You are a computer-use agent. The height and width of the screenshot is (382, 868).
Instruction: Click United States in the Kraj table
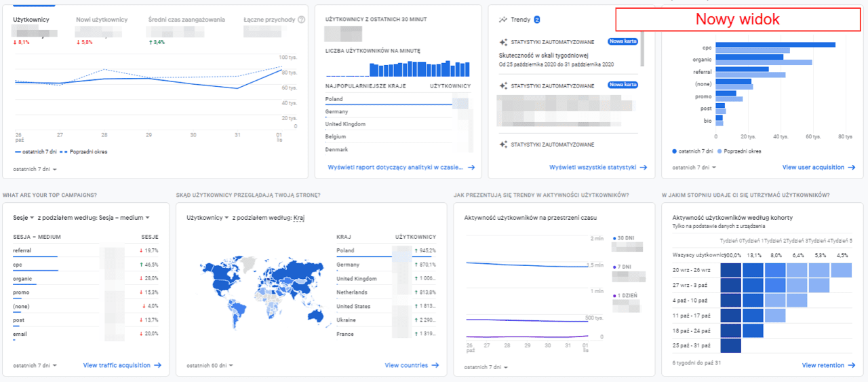[x=353, y=307]
